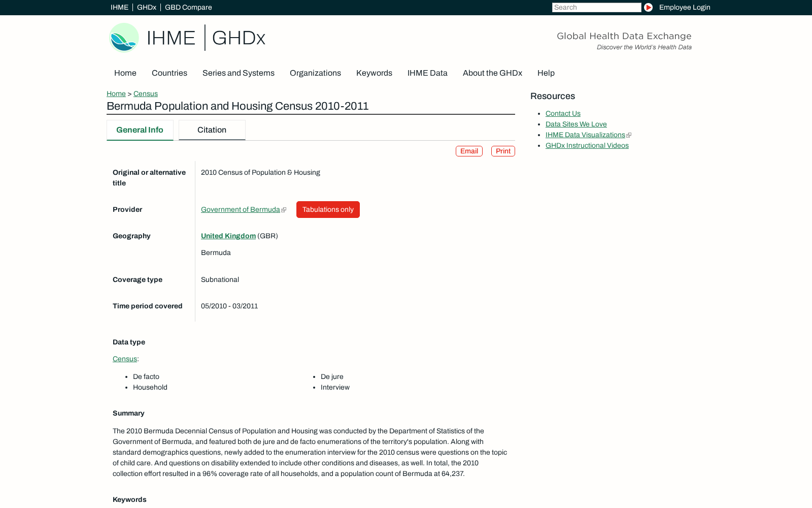Screen dimensions: 812x508
Task: Open GHDx Instructional Videos link
Action: point(587,146)
